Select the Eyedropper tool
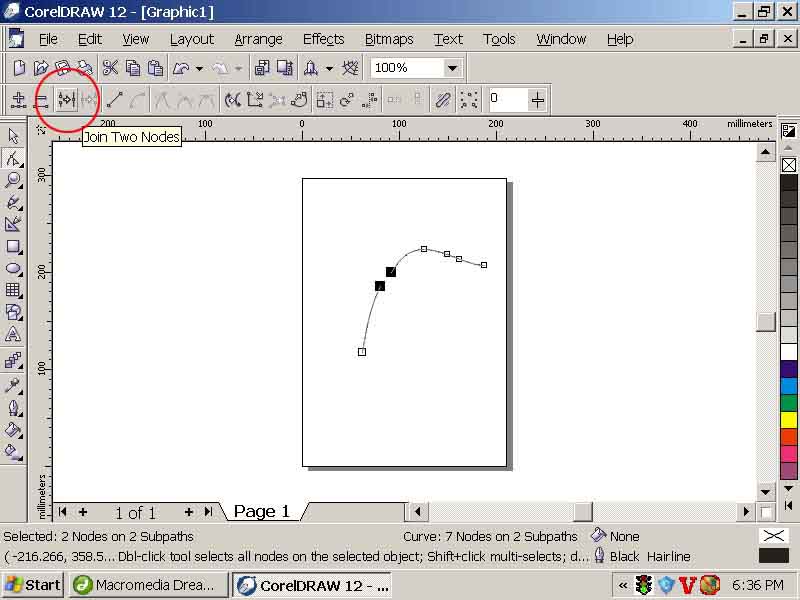Viewport: 800px width, 600px height. point(13,386)
